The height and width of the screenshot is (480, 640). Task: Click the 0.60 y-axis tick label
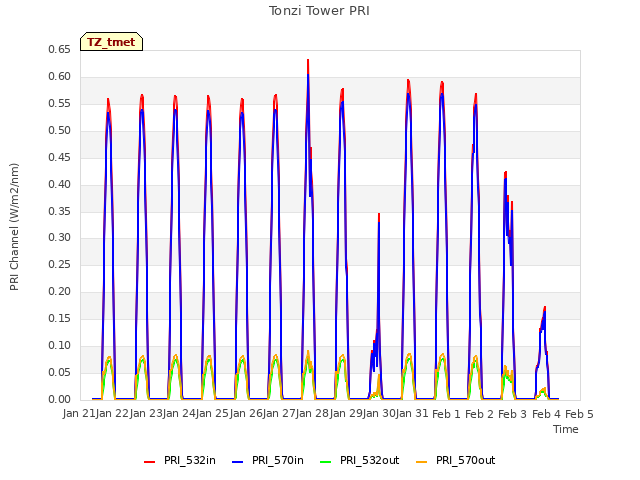[59, 77]
